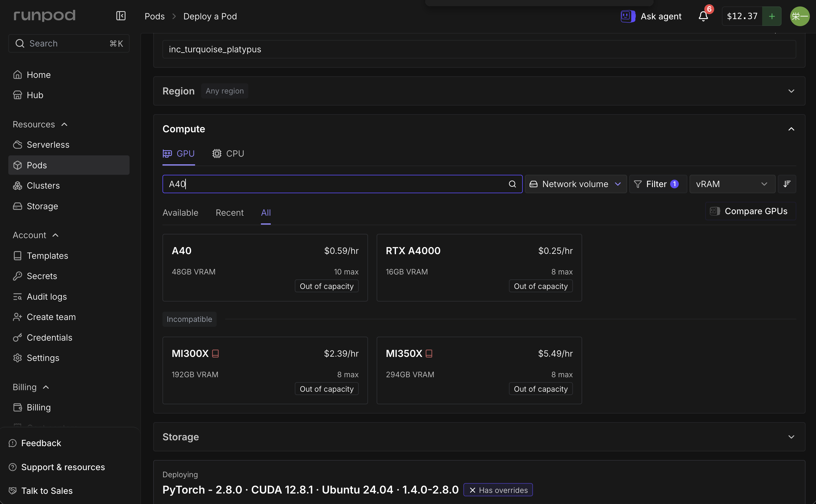Open Credentials page

pyautogui.click(x=69, y=337)
